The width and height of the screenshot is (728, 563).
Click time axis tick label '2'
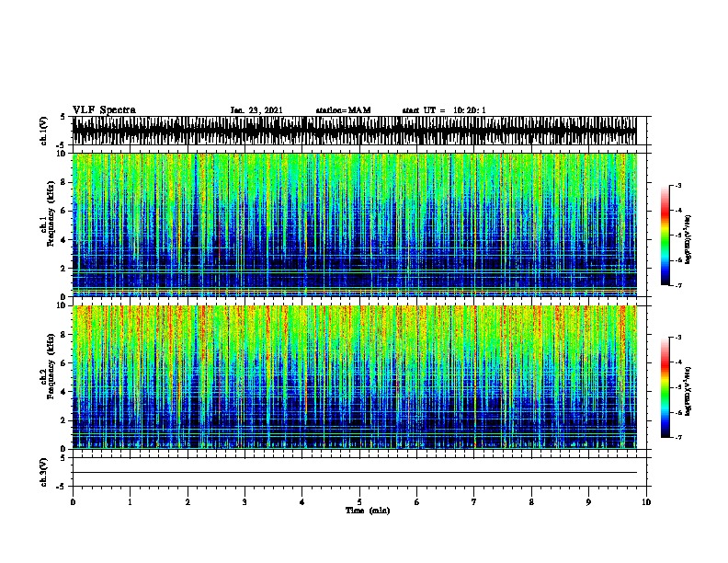click(188, 502)
